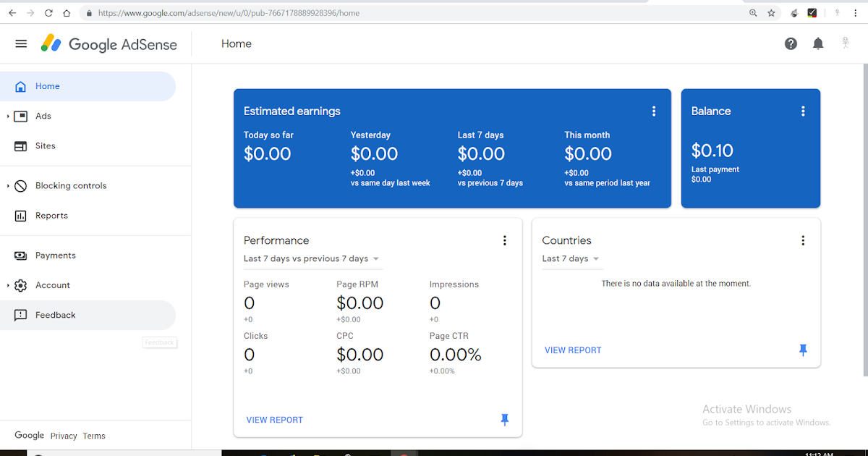Open the Performance date comparison dropdown
Viewport: 868px width, 456px height.
point(311,258)
